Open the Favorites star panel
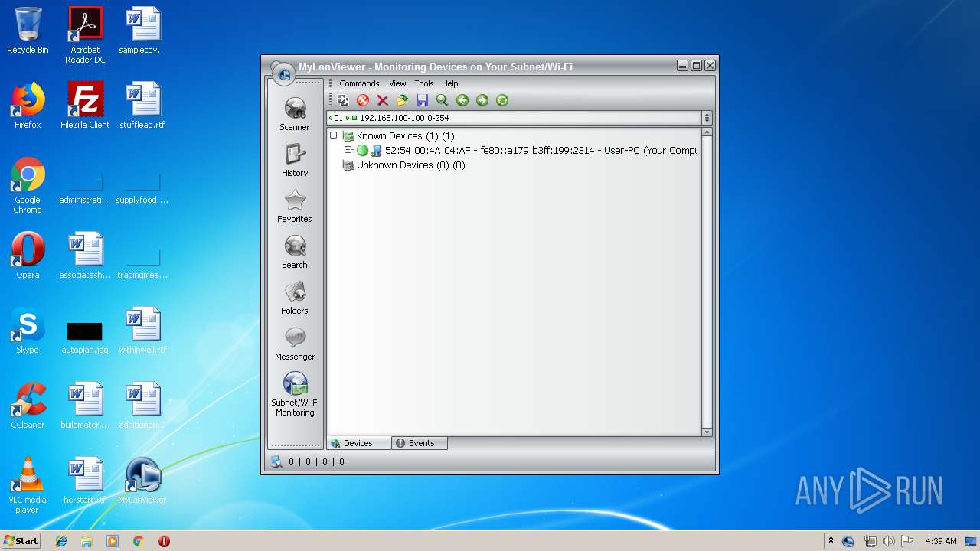Screen dimensions: 980x551 pos(295,207)
